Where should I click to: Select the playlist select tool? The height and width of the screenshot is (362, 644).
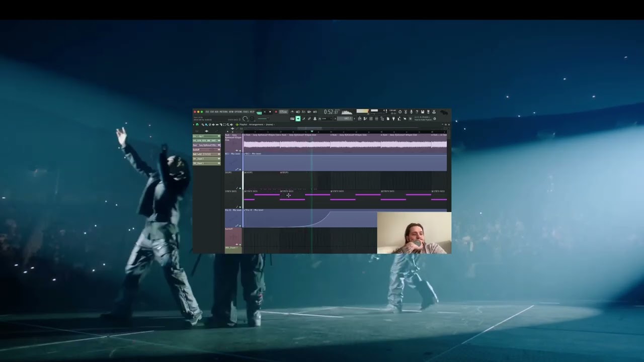[224, 125]
